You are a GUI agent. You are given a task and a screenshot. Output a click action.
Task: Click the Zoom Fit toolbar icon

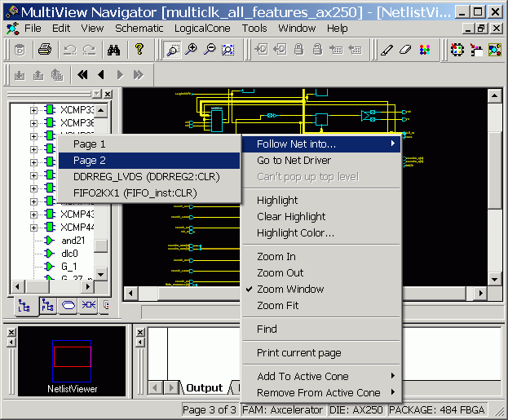(x=228, y=50)
